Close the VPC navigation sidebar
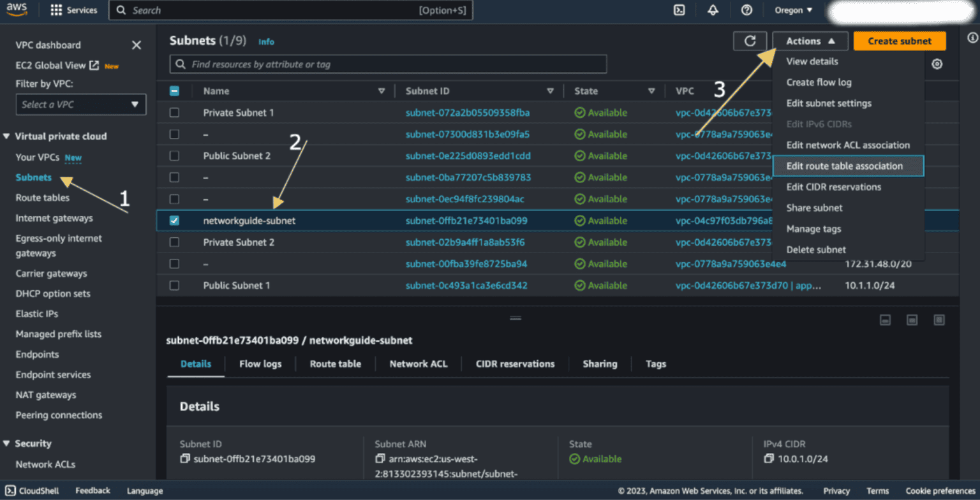The height and width of the screenshot is (500, 980). [x=137, y=45]
